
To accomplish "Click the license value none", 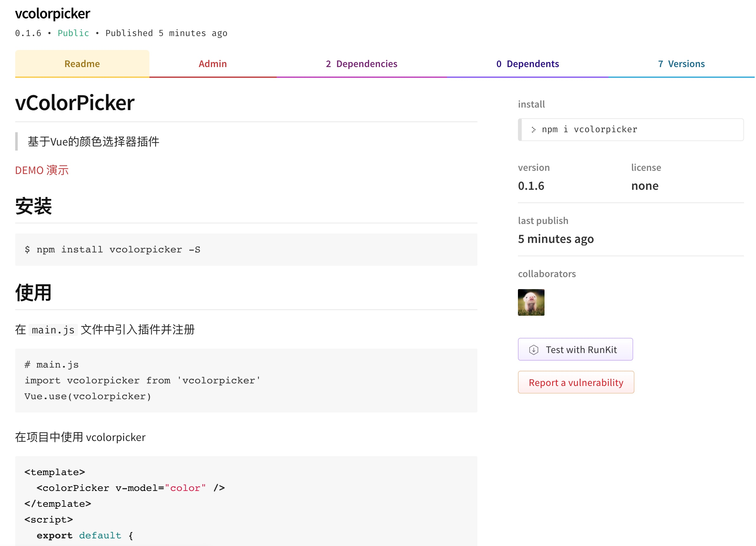I will click(x=645, y=186).
